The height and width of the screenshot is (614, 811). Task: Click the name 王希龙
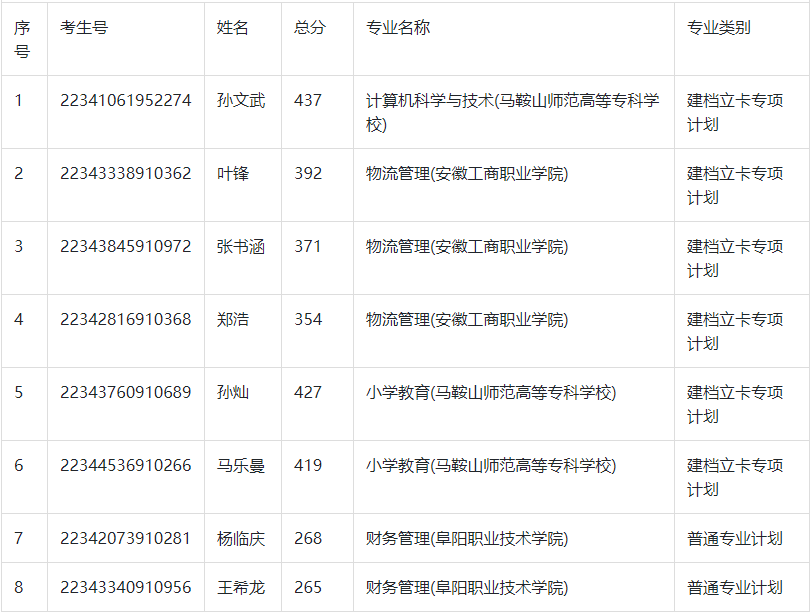tap(241, 588)
